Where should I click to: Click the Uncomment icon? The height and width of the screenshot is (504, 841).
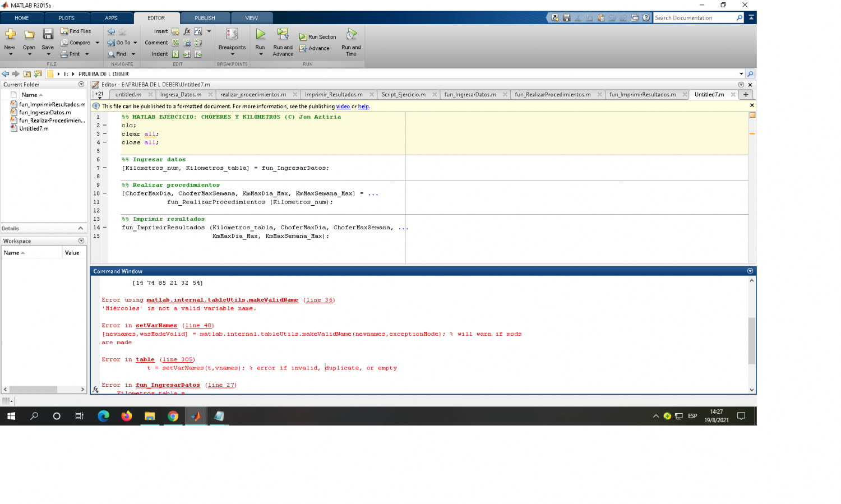click(187, 43)
